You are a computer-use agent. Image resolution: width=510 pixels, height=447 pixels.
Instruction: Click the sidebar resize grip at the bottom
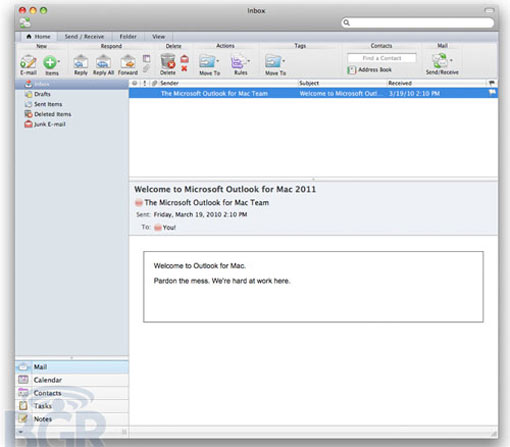[x=124, y=432]
